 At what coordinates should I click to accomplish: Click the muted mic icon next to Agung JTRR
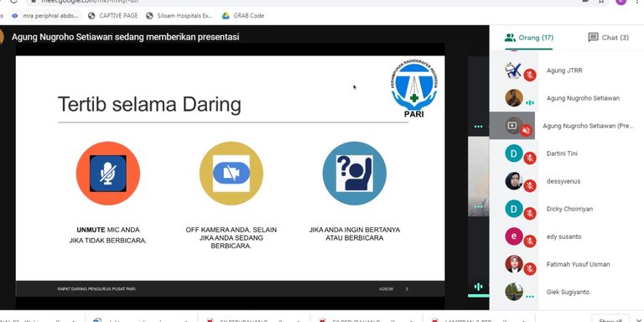coord(530,75)
